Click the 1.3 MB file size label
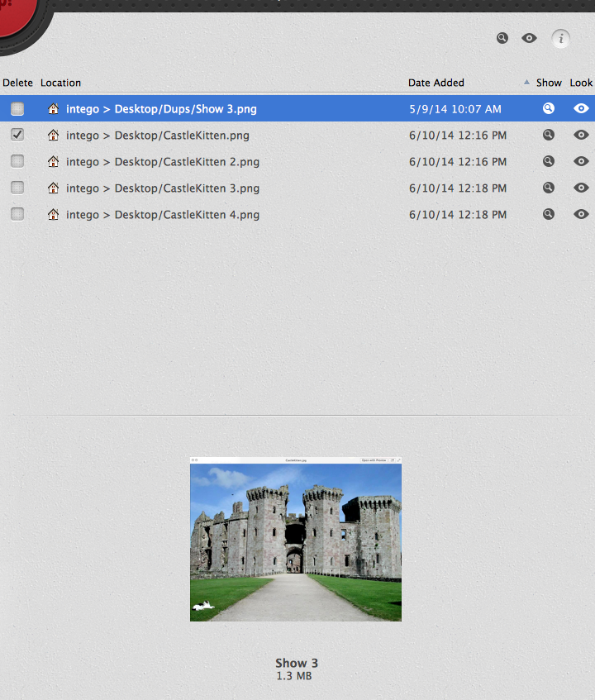Screen dimensions: 595x700 [x=294, y=676]
